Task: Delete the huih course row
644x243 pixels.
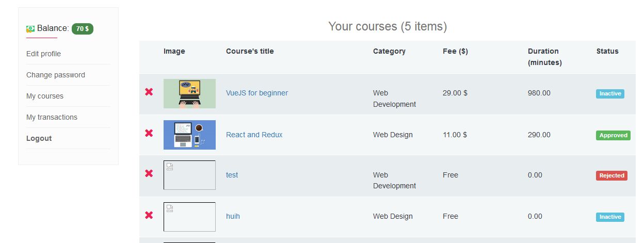Action: click(149, 215)
